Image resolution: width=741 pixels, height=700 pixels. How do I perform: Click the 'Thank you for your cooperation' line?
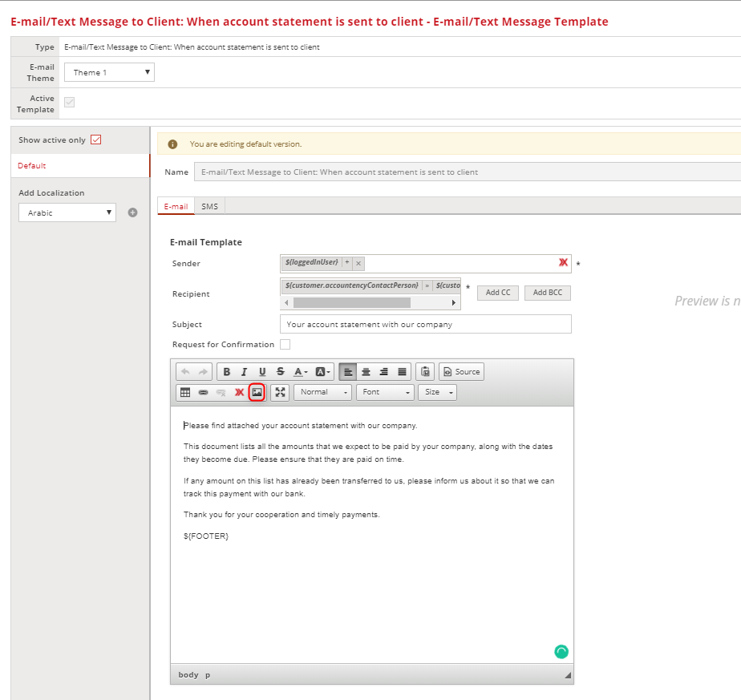pyautogui.click(x=281, y=515)
